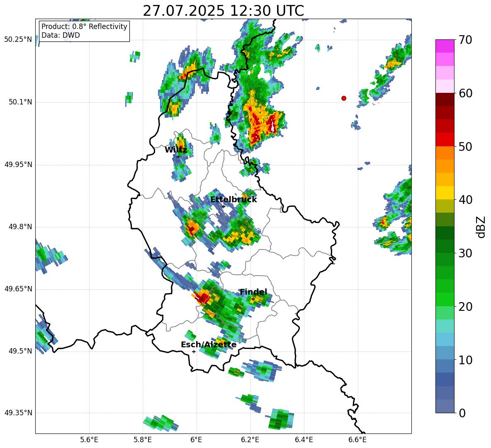
Task: Click the 49.65°N latitude label
Action: [18, 288]
